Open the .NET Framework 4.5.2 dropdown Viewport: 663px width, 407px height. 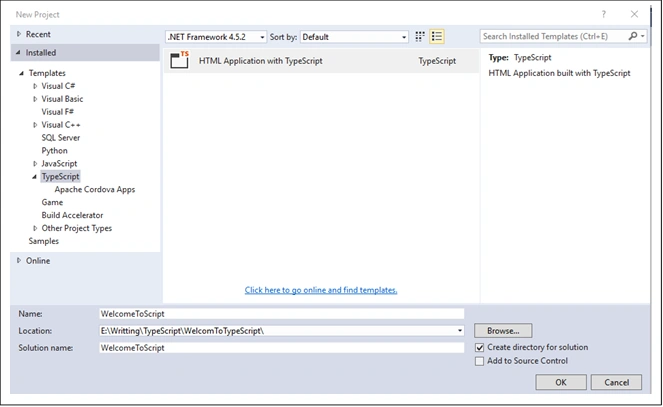coord(216,37)
